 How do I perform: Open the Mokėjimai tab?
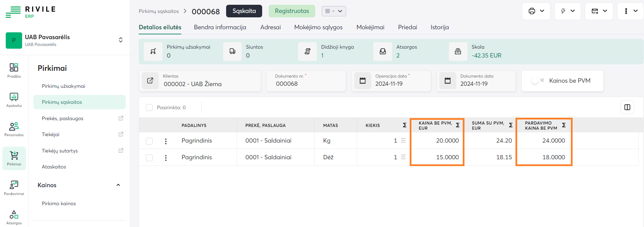(370, 27)
